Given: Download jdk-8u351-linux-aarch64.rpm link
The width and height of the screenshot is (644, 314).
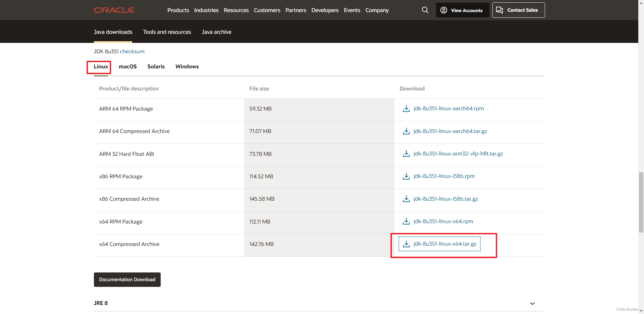Looking at the screenshot, I should [448, 108].
